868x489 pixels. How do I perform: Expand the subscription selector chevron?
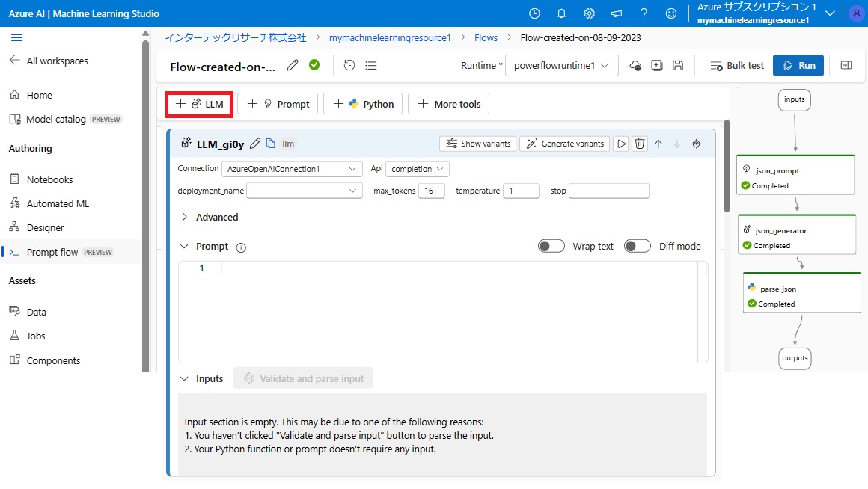(830, 13)
